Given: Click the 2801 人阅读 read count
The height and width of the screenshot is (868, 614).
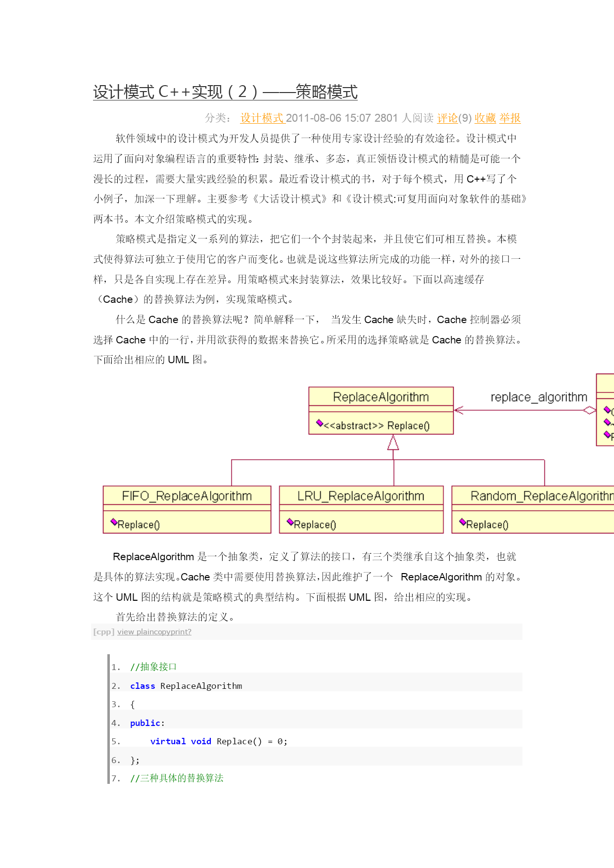Looking at the screenshot, I should (404, 118).
